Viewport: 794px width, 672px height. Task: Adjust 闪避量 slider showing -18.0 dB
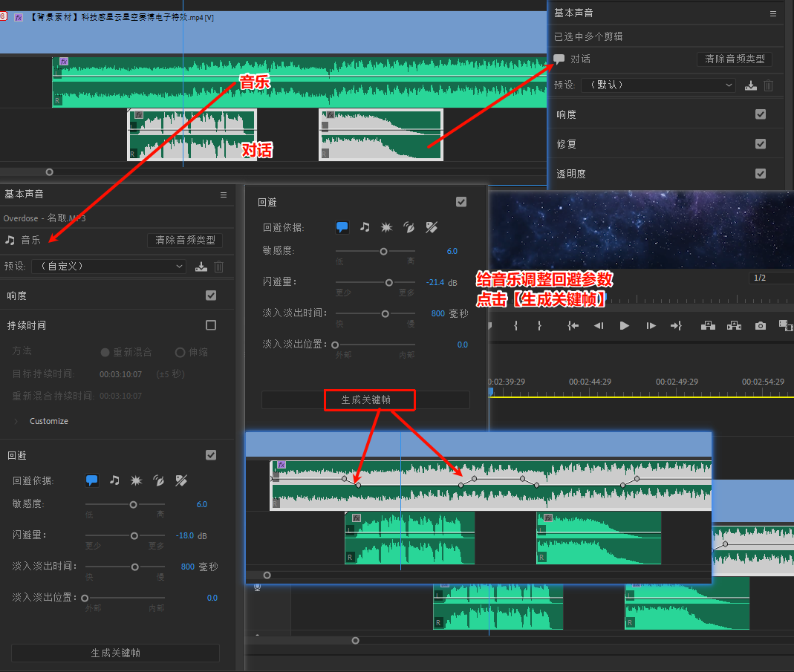tap(134, 536)
